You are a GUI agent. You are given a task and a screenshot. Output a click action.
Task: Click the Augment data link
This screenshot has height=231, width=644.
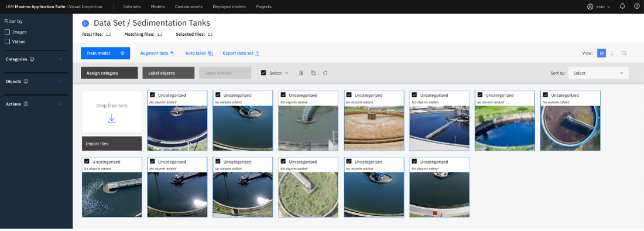(157, 53)
